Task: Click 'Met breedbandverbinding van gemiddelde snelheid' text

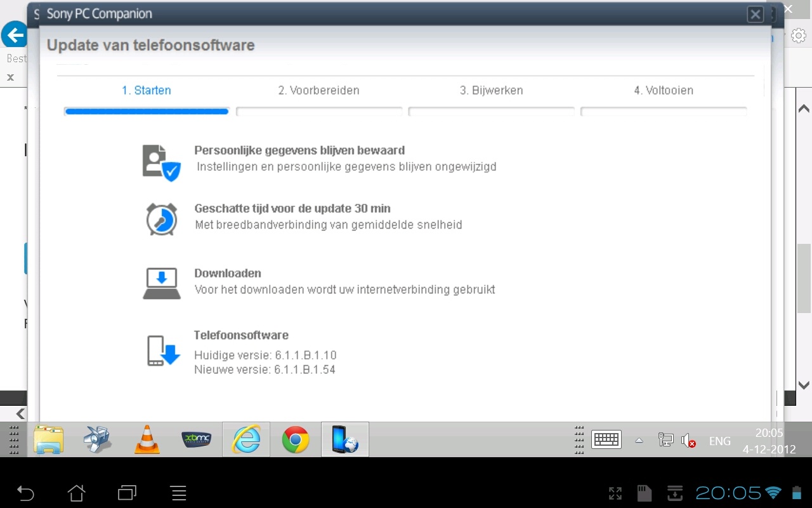Action: pyautogui.click(x=329, y=225)
